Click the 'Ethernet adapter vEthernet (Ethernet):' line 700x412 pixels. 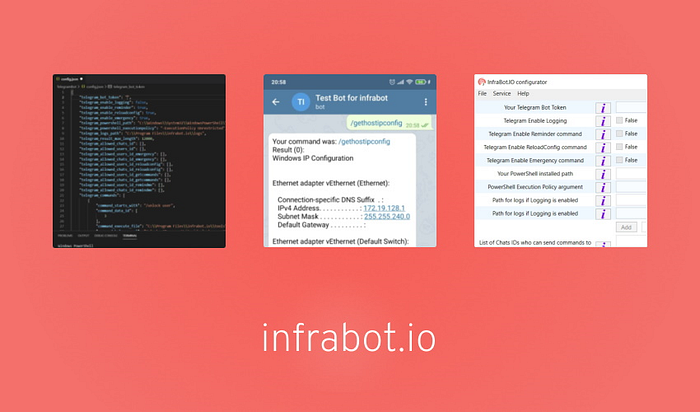click(331, 183)
